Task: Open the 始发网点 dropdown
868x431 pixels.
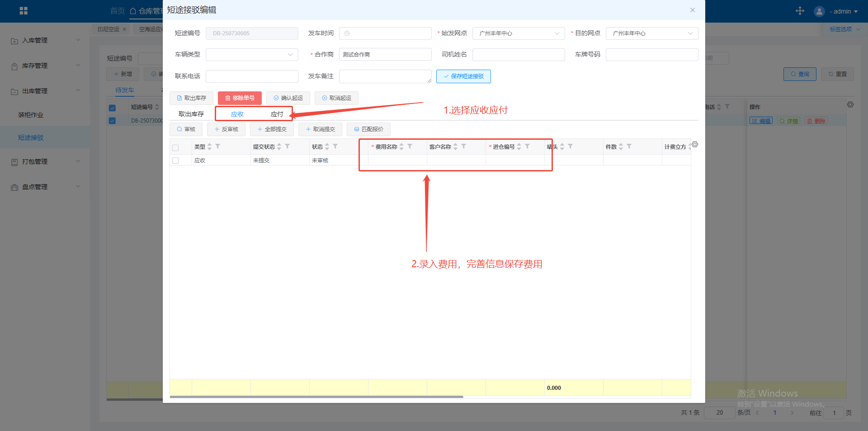Action: coord(518,33)
